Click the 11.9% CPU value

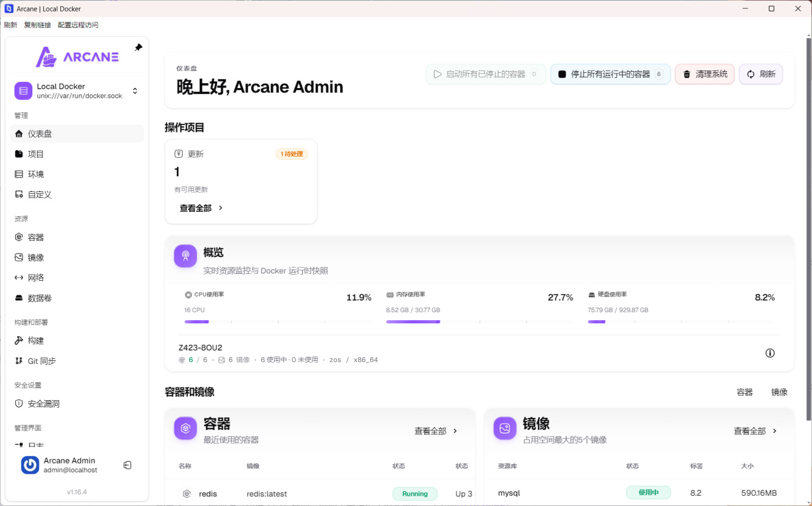(x=359, y=297)
